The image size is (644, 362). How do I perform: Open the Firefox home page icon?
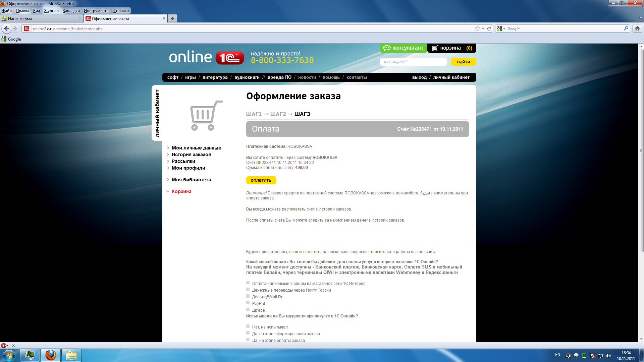[x=637, y=28]
